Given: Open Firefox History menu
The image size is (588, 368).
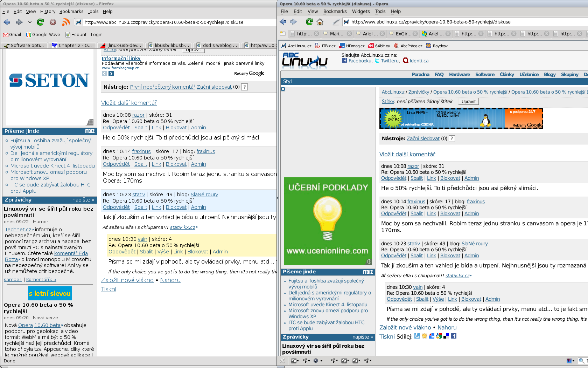Looking at the screenshot, I should (x=48, y=11).
